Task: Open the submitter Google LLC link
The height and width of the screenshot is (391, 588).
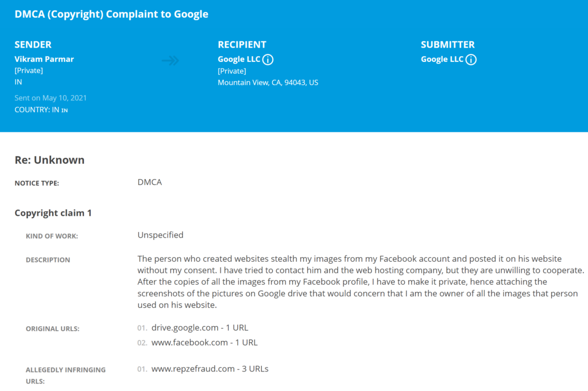Action: (x=442, y=59)
